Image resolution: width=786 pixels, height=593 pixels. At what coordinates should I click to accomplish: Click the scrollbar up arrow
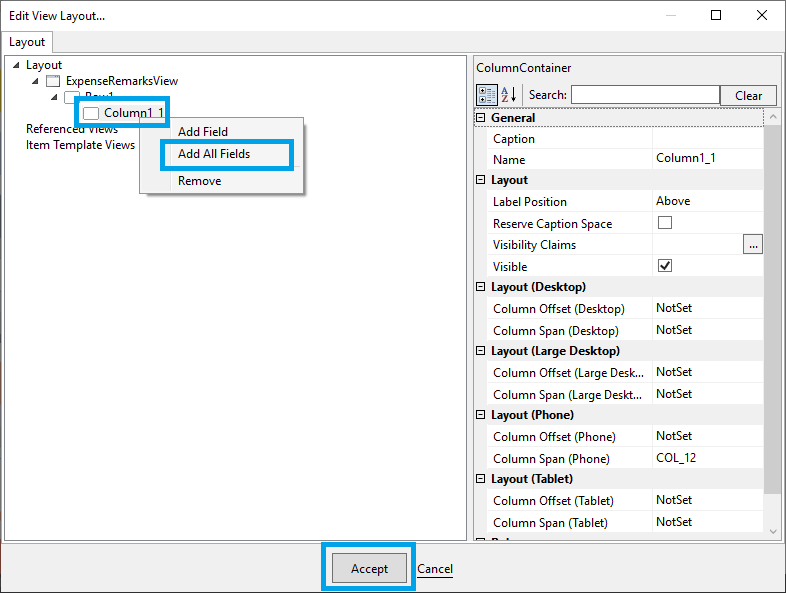[773, 117]
